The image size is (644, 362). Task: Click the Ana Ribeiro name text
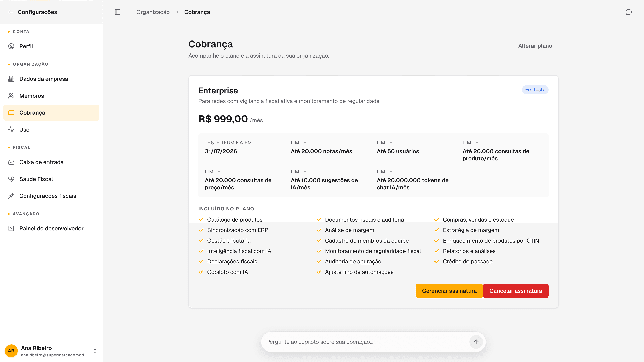(x=36, y=348)
